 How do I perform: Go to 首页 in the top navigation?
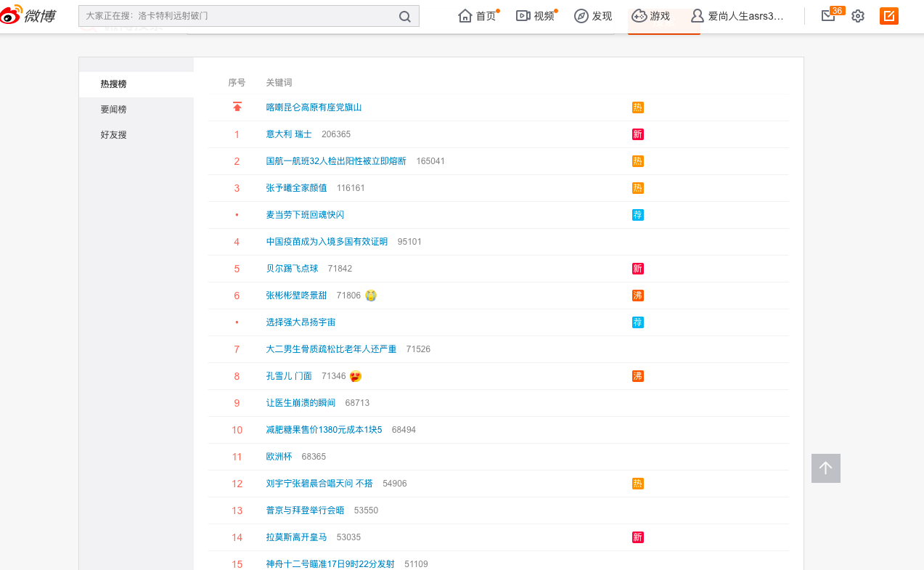[x=486, y=16]
